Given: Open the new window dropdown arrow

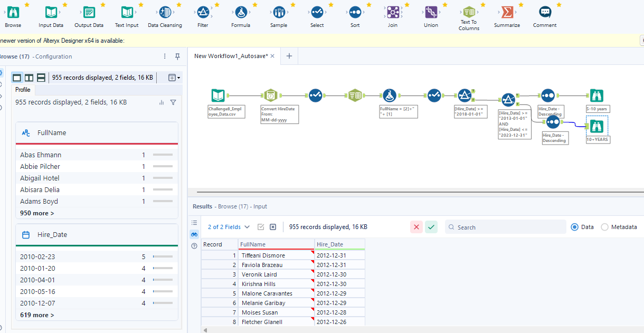Looking at the screenshot, I should (x=174, y=78).
